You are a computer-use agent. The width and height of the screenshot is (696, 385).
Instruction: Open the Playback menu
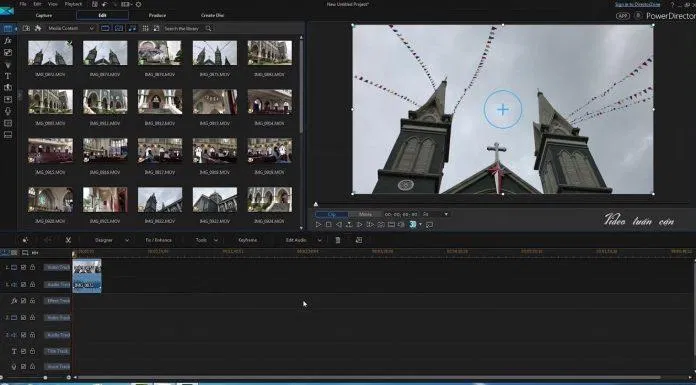74,4
